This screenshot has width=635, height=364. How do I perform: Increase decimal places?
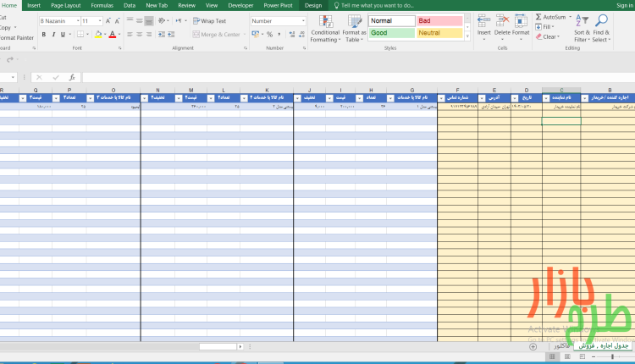(292, 35)
